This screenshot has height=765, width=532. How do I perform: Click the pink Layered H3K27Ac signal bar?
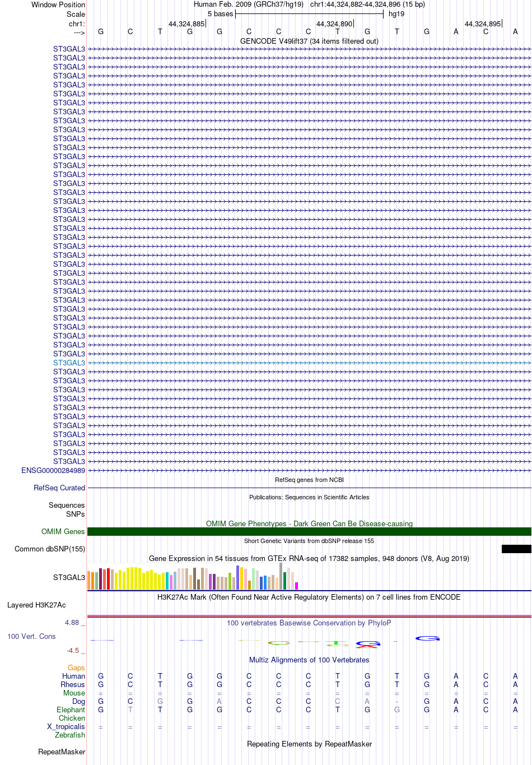(309, 616)
